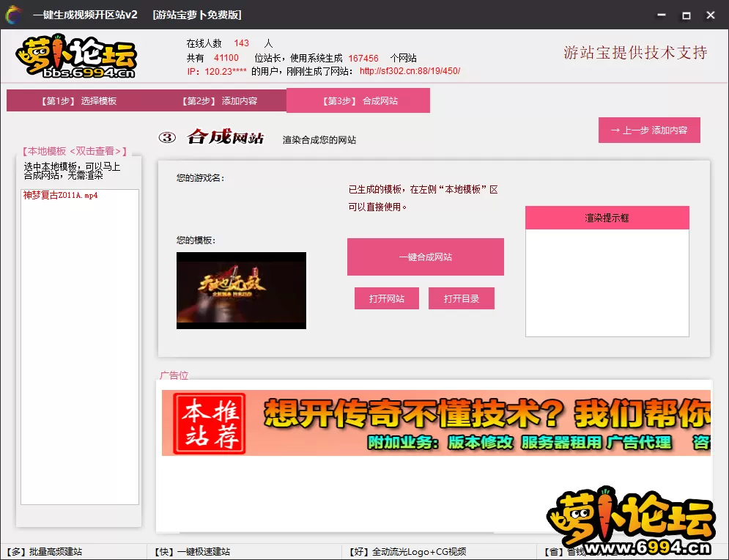
Task: Click the 已生成的模板 red notice text
Action: (423, 198)
